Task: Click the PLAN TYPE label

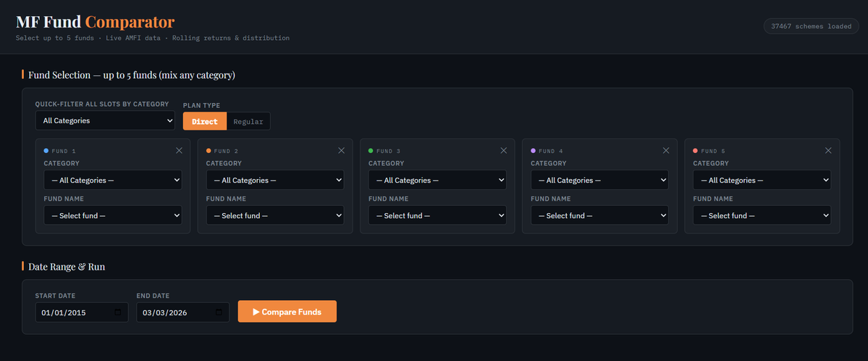Action: [201, 105]
